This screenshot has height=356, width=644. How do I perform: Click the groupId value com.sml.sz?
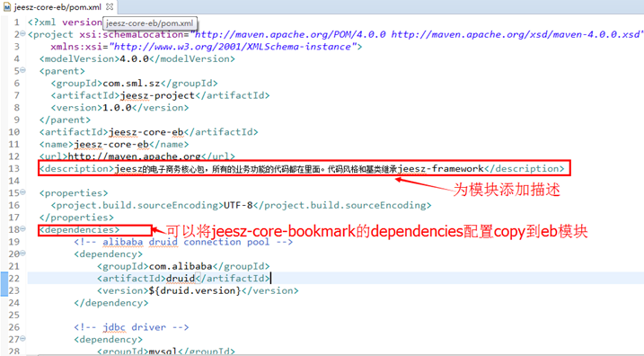click(131, 84)
